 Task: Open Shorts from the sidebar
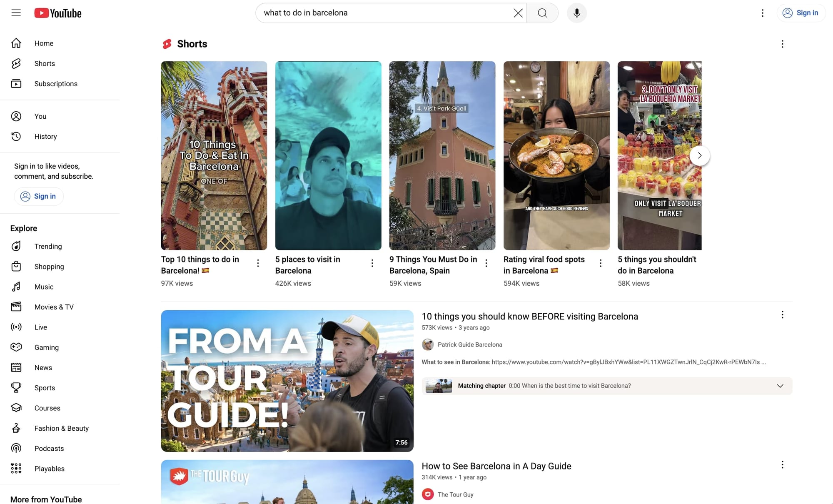[x=45, y=63]
